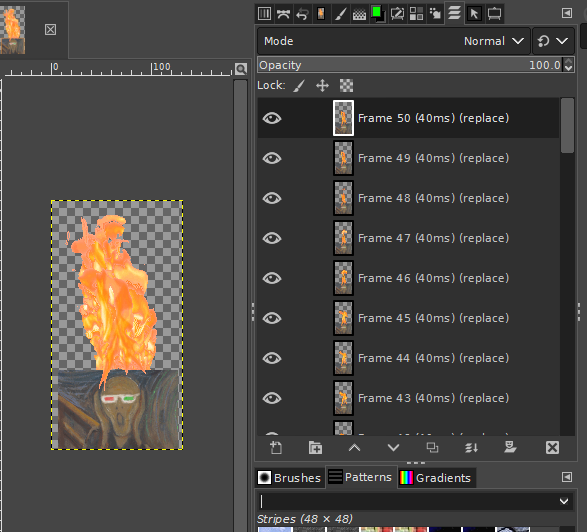Lower the layer one step

coord(393,447)
